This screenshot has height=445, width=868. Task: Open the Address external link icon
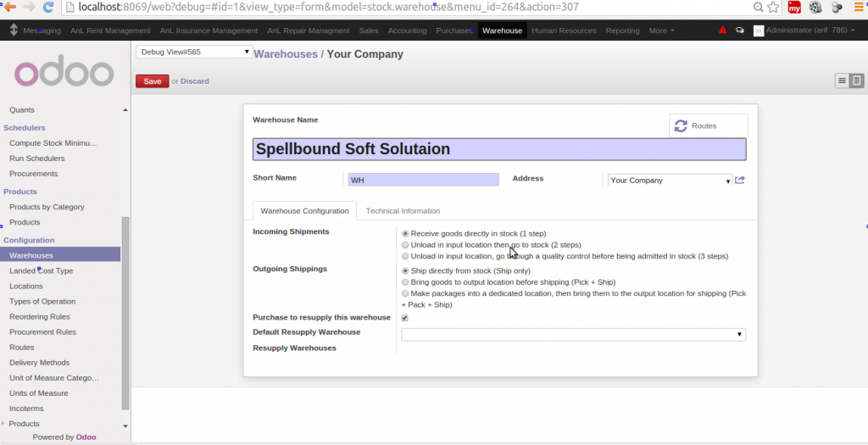[x=740, y=180]
